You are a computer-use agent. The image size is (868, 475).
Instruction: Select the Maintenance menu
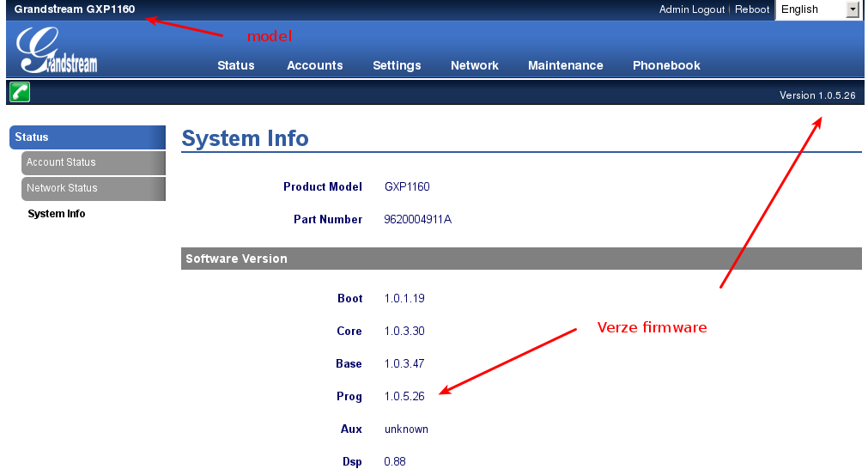pos(565,65)
